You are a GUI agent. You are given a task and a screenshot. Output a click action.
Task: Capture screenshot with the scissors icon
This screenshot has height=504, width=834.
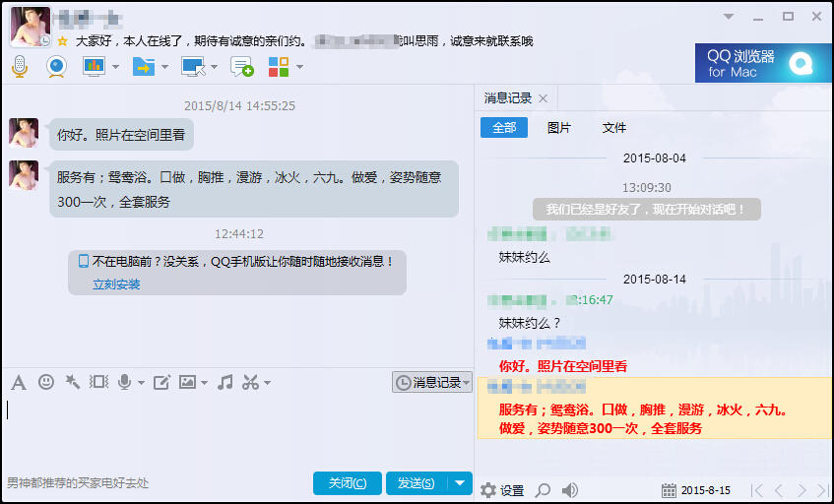tap(250, 382)
